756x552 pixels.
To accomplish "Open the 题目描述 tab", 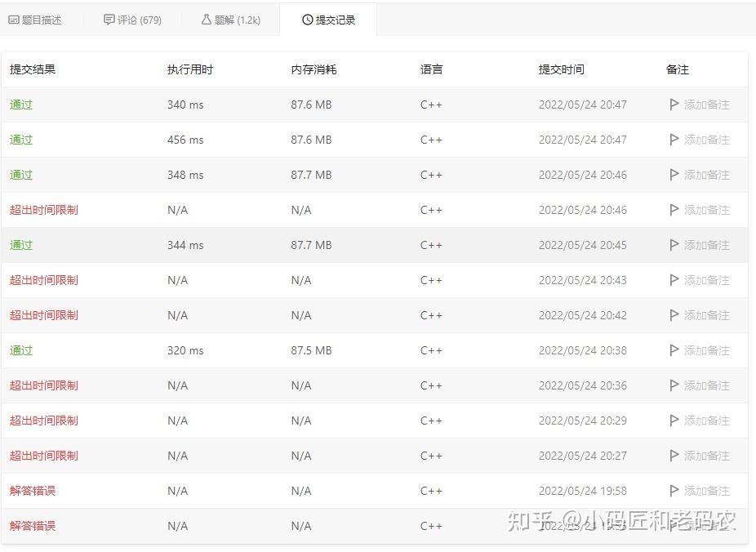I will tap(35, 20).
